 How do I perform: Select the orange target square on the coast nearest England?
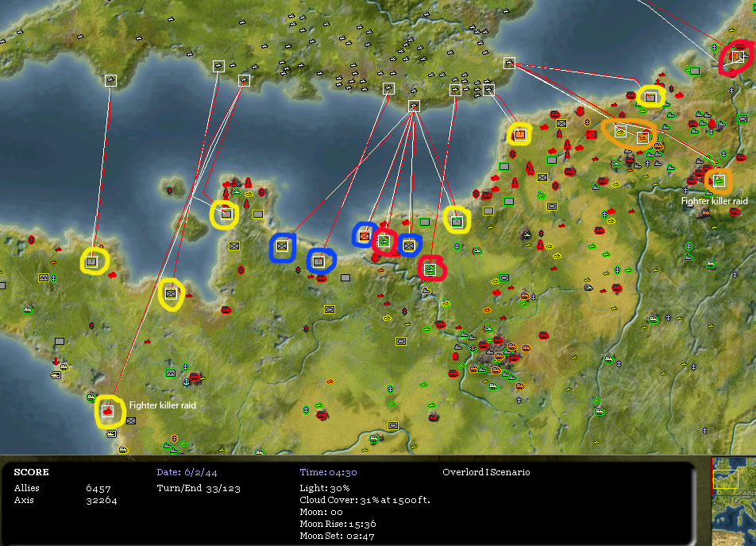519,134
